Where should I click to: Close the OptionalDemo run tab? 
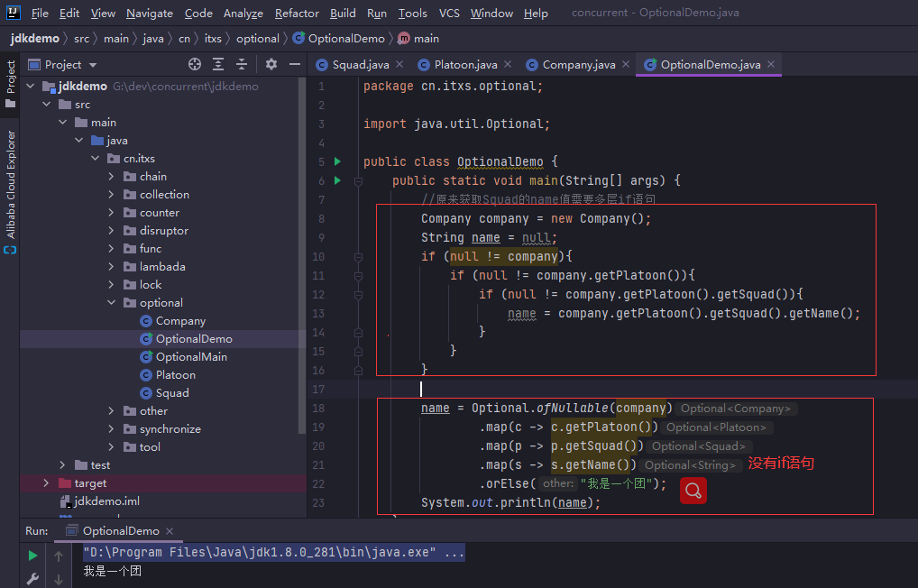click(170, 531)
